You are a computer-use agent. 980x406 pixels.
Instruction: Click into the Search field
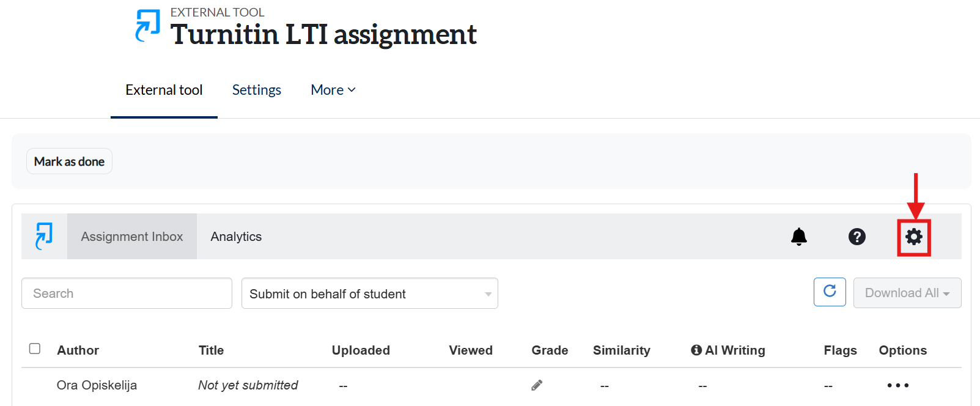127,293
